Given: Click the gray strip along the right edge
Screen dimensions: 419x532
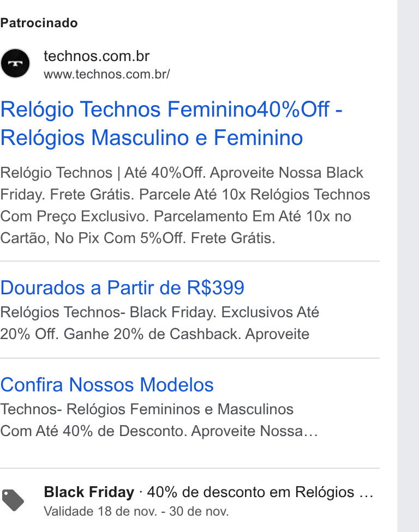Looking at the screenshot, I should click(408, 266).
